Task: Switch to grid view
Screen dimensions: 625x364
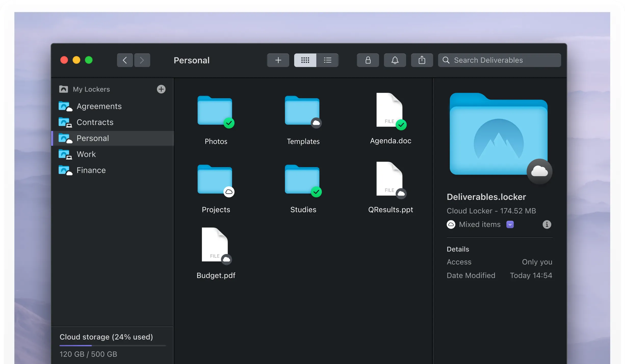Action: tap(305, 60)
